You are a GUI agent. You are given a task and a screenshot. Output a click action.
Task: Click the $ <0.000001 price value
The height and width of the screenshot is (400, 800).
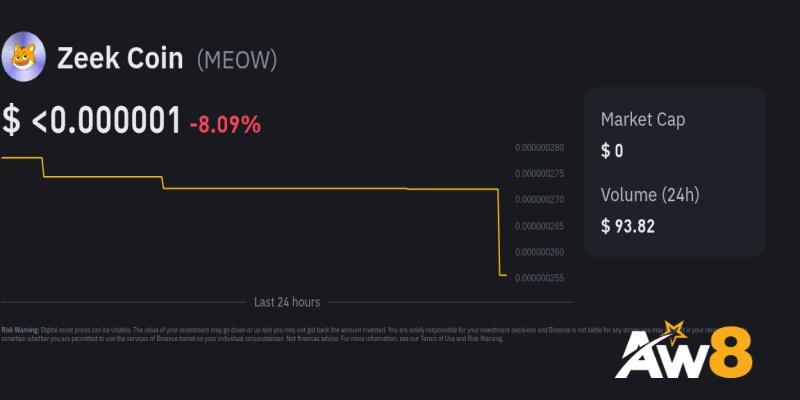coord(92,120)
